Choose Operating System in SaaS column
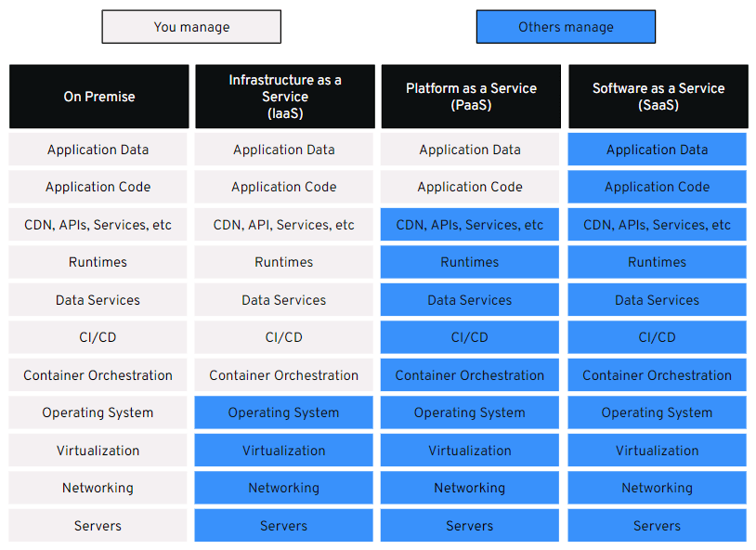This screenshot has width=756, height=550. click(x=658, y=412)
